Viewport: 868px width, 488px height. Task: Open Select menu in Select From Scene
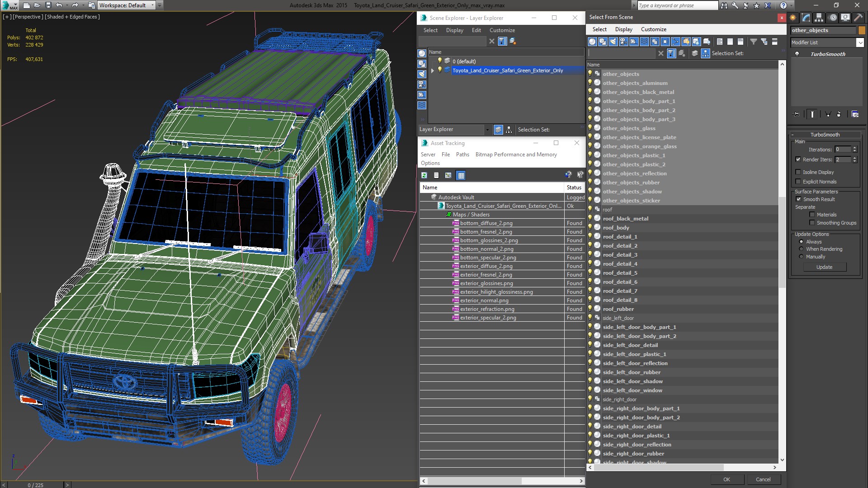click(x=599, y=29)
